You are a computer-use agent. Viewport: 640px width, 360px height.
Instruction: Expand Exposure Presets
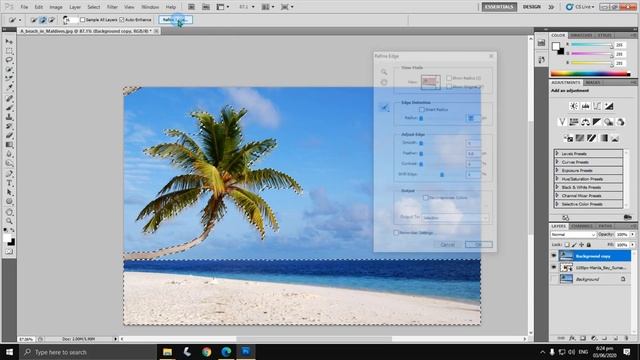(557, 170)
